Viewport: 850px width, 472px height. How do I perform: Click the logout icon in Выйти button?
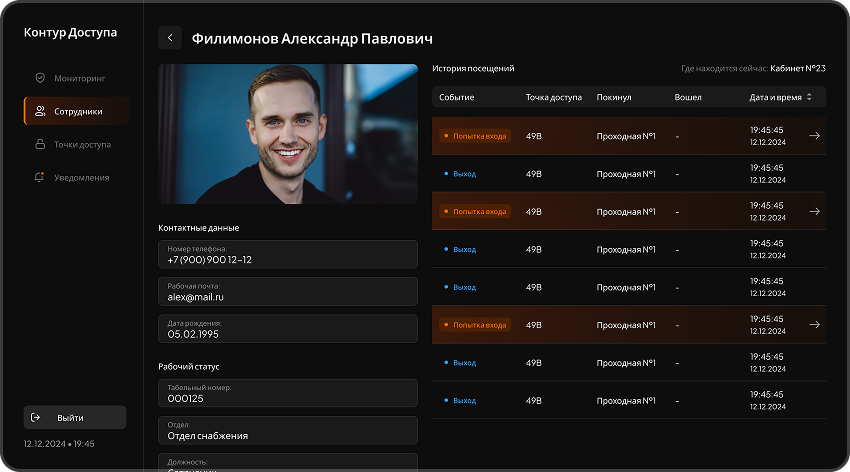click(x=36, y=417)
